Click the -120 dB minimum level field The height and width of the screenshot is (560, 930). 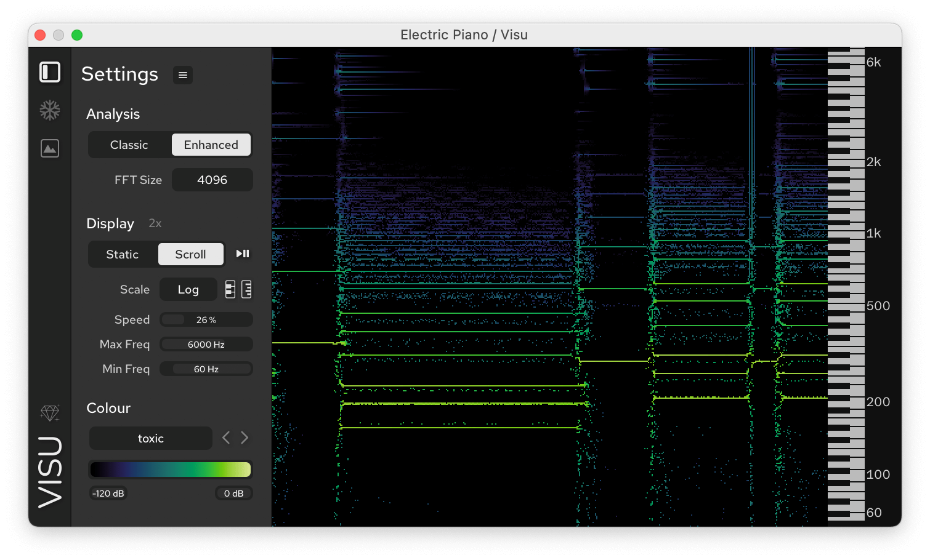108,494
